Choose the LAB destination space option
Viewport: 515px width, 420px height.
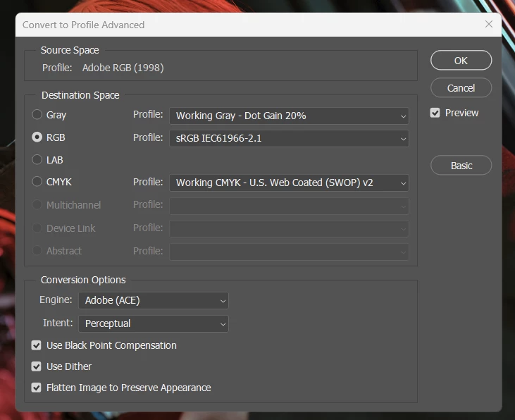[37, 160]
